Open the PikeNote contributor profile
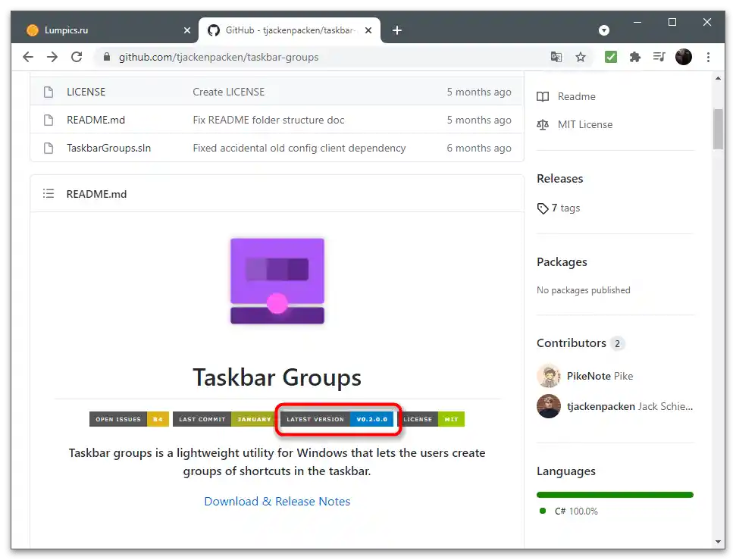The width and height of the screenshot is (736, 560). 600,376
